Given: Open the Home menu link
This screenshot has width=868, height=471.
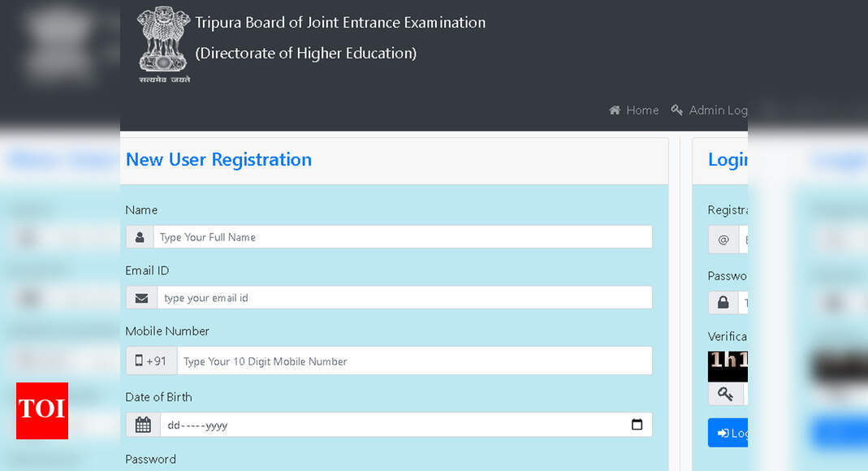Looking at the screenshot, I should pyautogui.click(x=634, y=110).
